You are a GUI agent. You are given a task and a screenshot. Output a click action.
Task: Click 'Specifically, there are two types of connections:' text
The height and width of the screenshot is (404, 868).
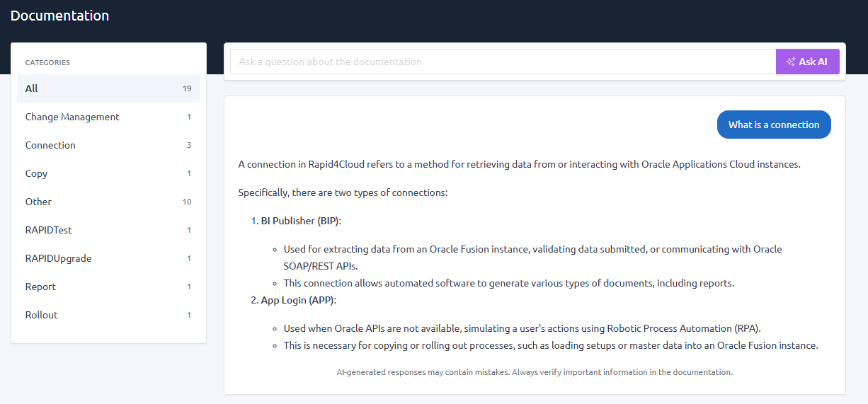(343, 192)
